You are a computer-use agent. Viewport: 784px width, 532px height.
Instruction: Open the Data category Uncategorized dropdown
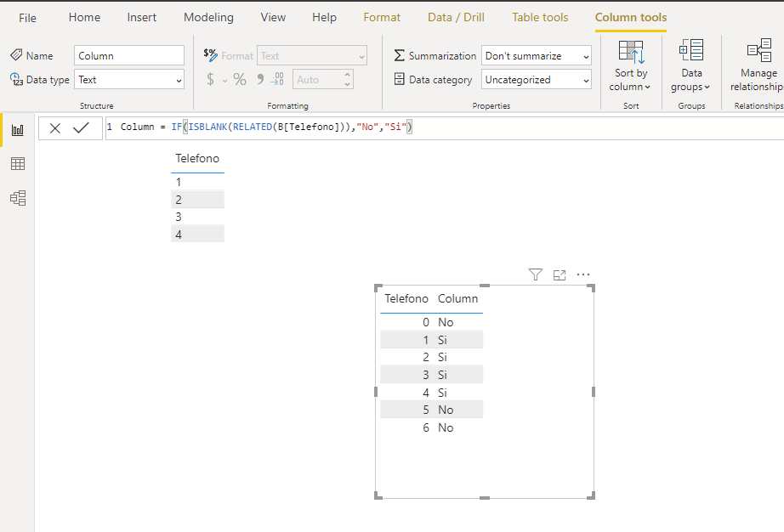coord(536,79)
